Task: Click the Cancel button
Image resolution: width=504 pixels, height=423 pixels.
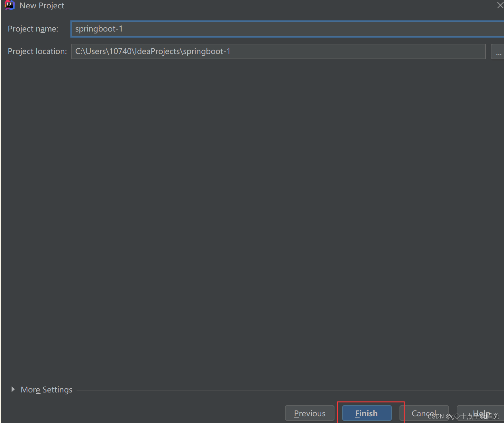Action: (x=424, y=413)
